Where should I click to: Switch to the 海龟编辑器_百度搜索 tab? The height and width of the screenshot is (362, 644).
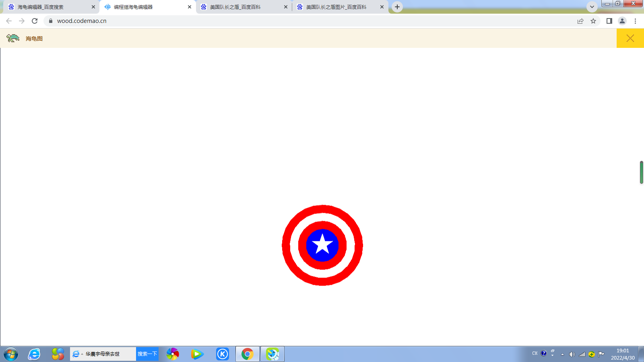point(51,7)
